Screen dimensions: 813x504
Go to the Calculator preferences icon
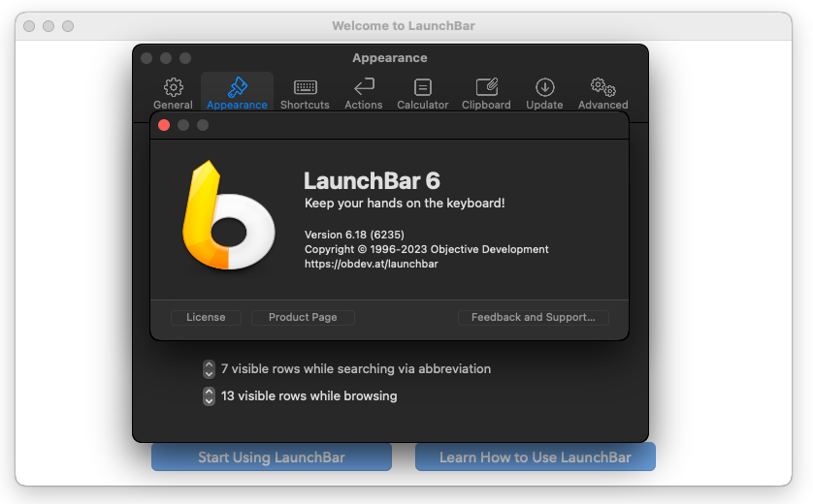point(422,88)
